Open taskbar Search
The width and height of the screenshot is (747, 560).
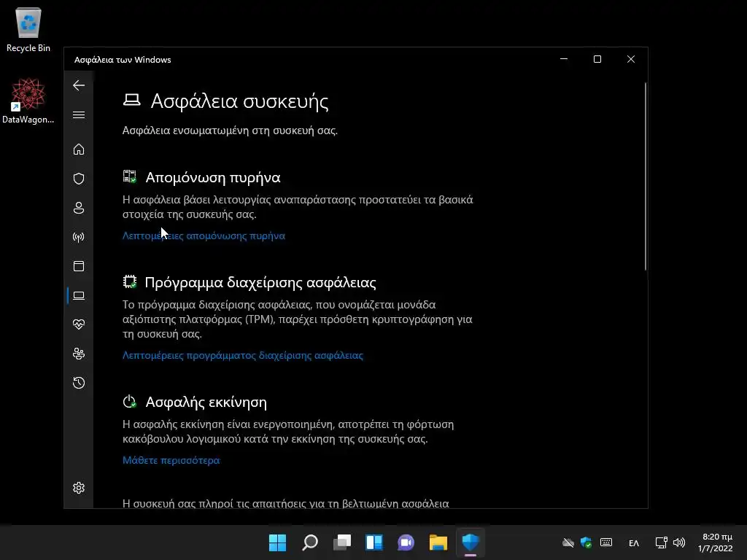(310, 542)
